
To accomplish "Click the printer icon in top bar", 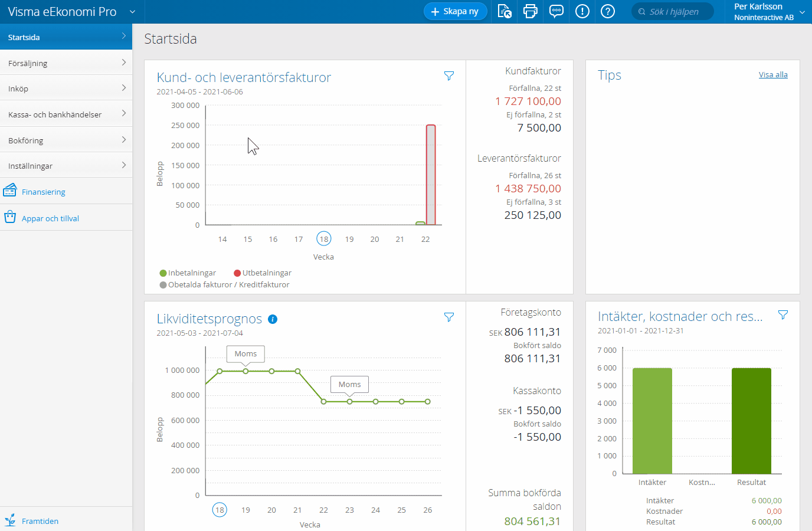I will 530,11.
